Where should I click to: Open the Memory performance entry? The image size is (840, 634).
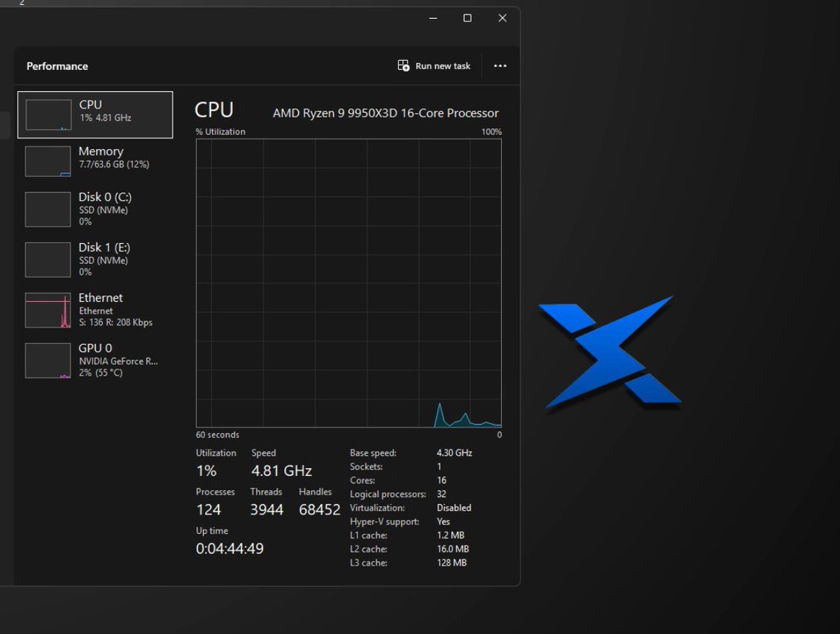pyautogui.click(x=95, y=161)
